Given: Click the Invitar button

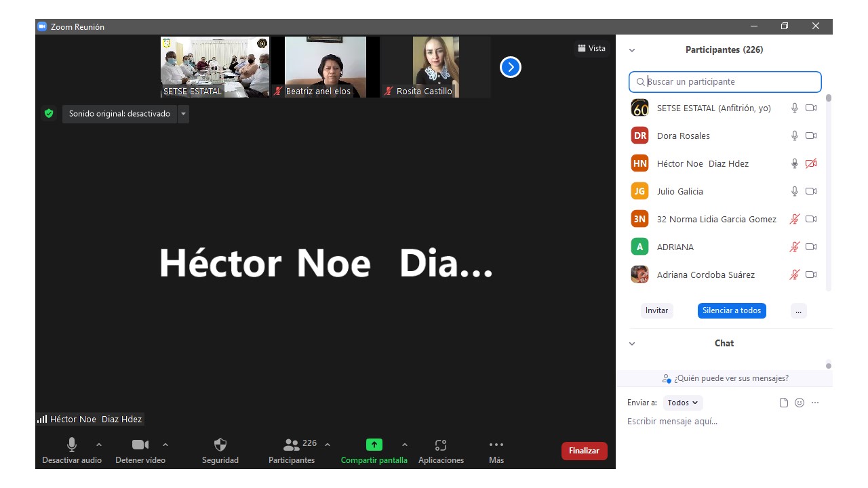Looking at the screenshot, I should pos(656,310).
